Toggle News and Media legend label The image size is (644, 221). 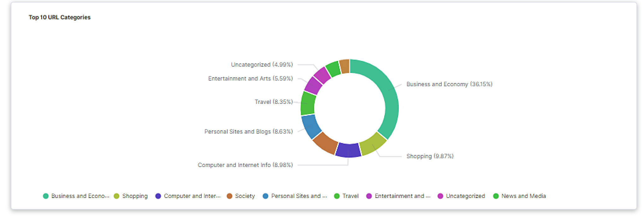tap(523, 196)
